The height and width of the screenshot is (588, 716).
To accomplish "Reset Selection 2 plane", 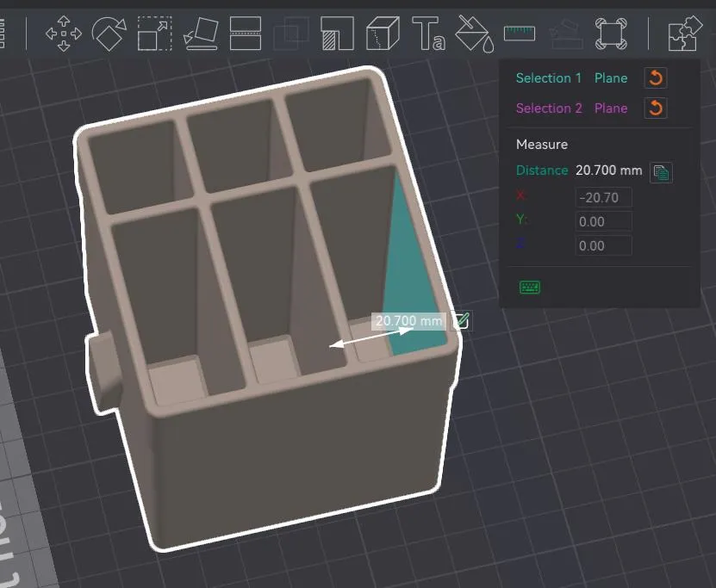I will [655, 108].
